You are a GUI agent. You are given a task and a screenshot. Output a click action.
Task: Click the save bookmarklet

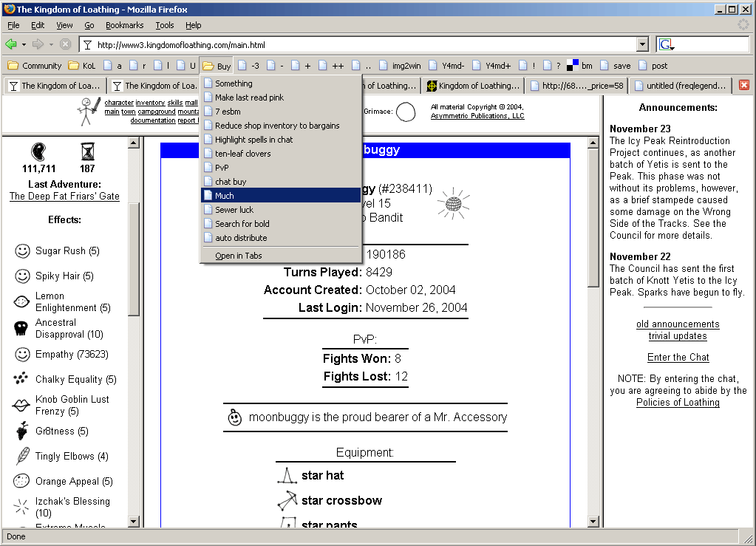(615, 66)
